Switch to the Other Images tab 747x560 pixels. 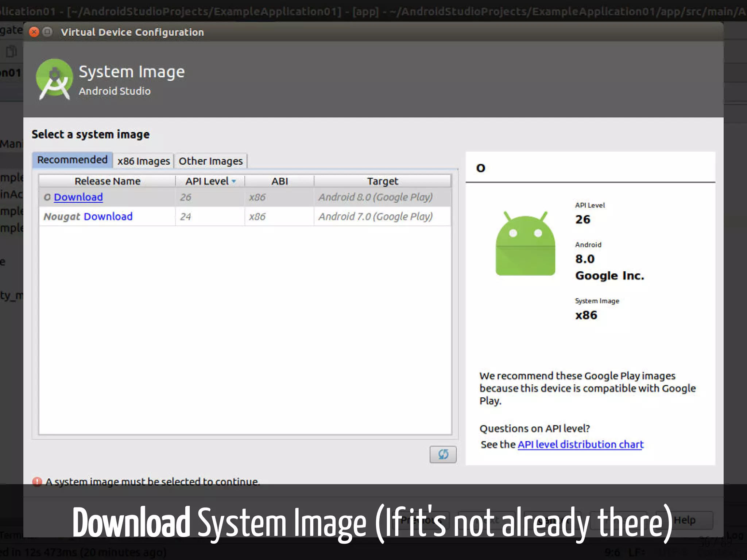[x=211, y=161]
